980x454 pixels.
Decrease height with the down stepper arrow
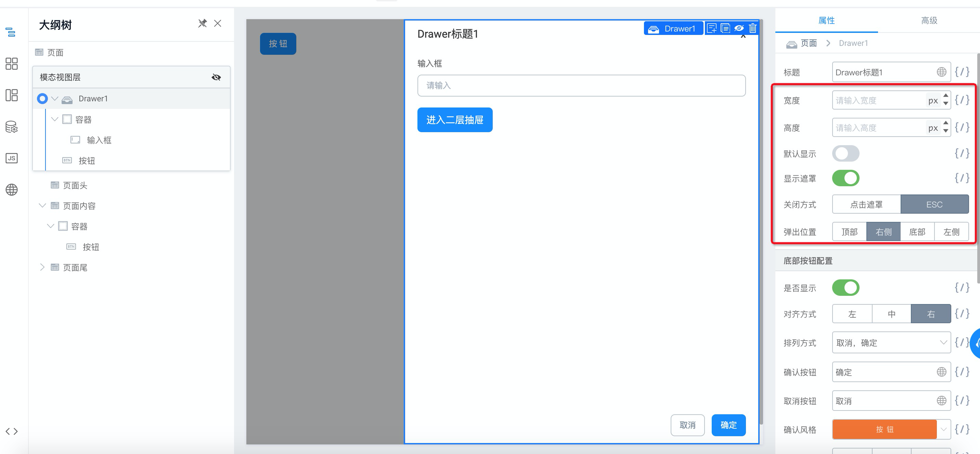pyautogui.click(x=945, y=131)
